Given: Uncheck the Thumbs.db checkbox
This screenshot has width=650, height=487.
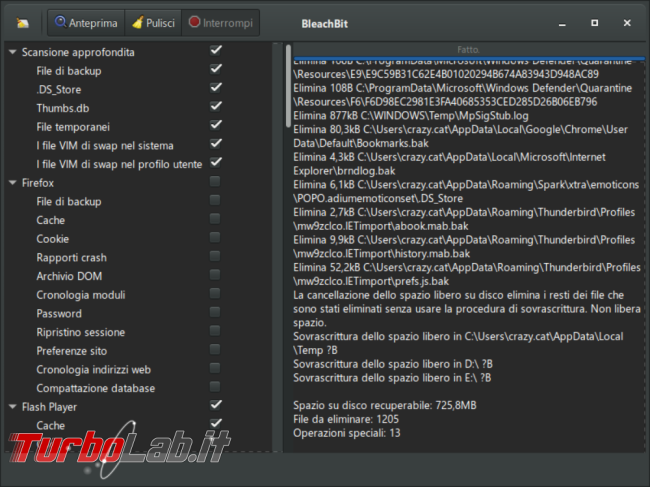Looking at the screenshot, I should point(215,107).
